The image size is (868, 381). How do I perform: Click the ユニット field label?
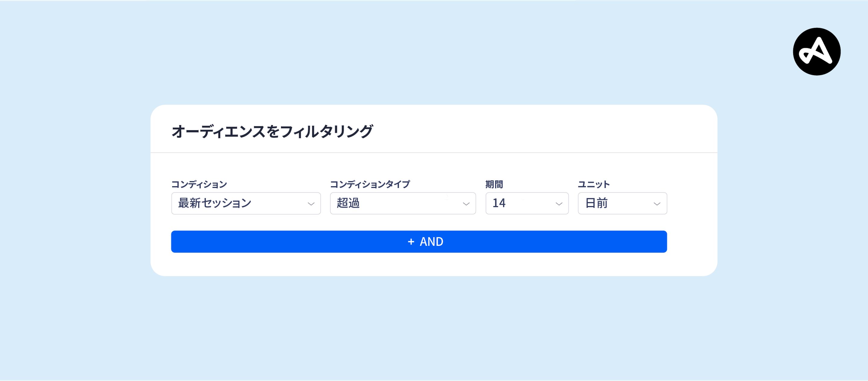(594, 184)
